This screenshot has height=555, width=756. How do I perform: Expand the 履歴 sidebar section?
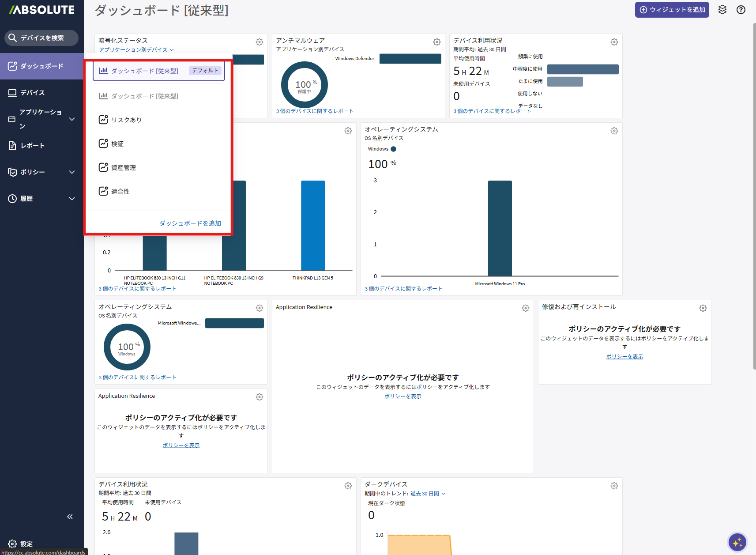pyautogui.click(x=72, y=199)
